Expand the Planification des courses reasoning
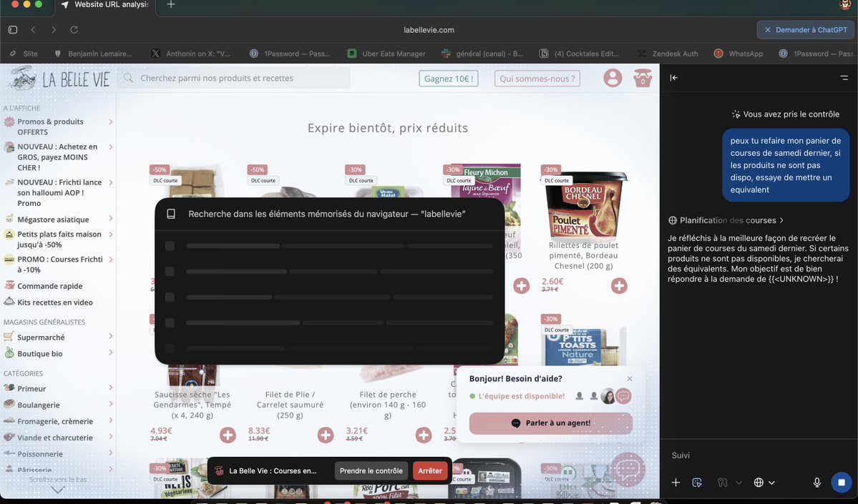This screenshot has height=504, width=858. (x=726, y=220)
